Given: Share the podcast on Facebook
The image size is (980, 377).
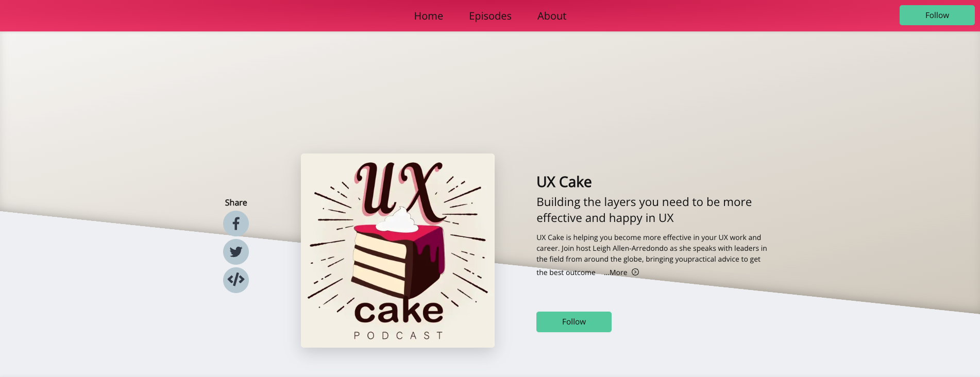Looking at the screenshot, I should coord(236,224).
